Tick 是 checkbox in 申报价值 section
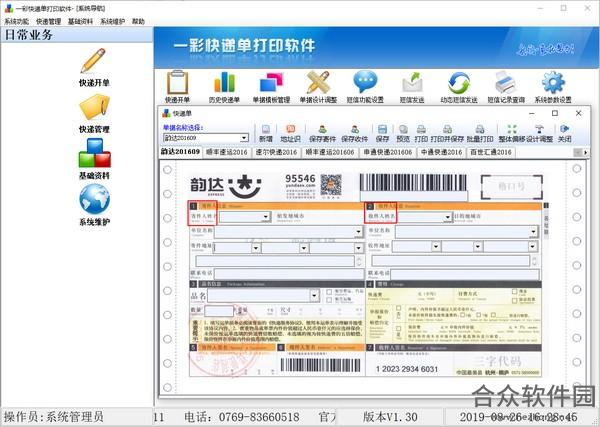Image resolution: width=600 pixels, height=427 pixels. (399, 328)
